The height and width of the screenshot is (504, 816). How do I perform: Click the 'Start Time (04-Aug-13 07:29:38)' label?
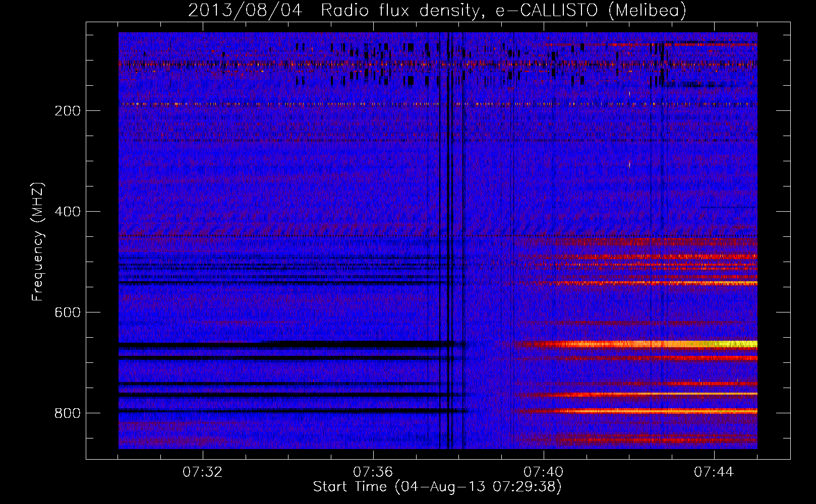[x=437, y=487]
